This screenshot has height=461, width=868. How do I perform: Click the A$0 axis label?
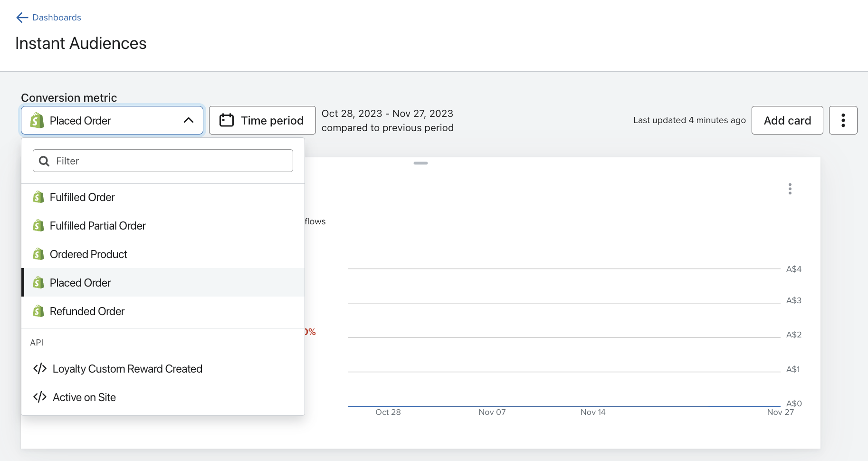click(x=794, y=403)
